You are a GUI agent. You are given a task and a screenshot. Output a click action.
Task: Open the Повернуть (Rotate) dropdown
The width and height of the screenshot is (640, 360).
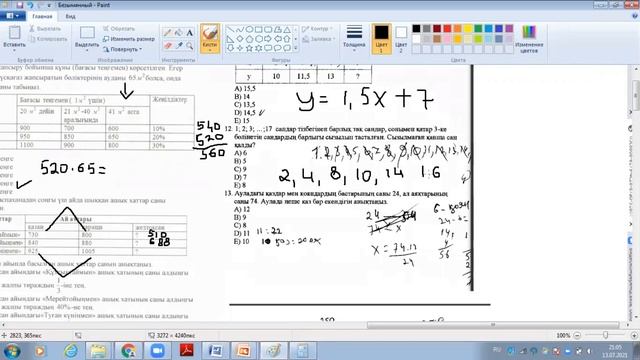(x=122, y=49)
